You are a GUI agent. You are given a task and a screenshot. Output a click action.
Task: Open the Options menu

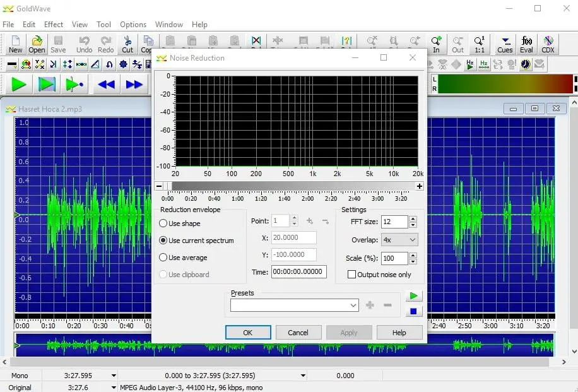click(133, 25)
